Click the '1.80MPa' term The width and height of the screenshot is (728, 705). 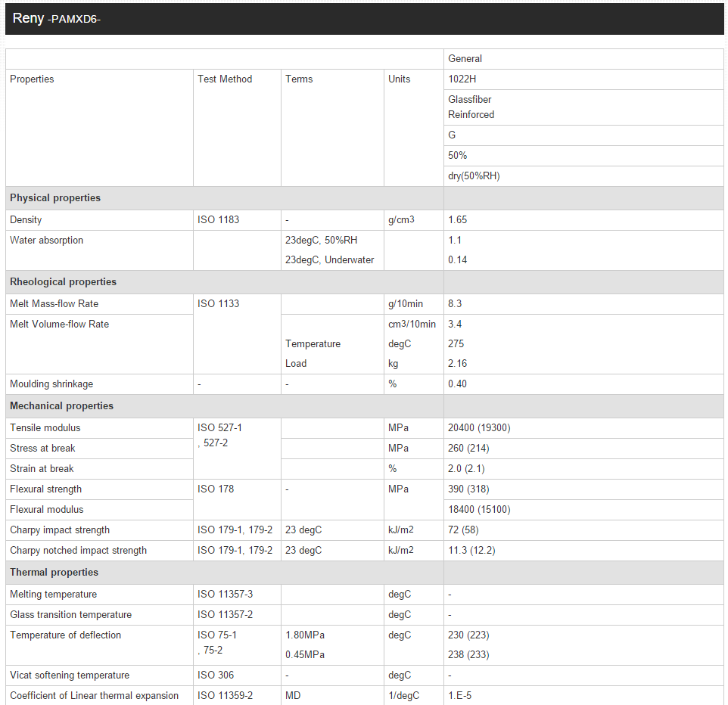pyautogui.click(x=304, y=635)
